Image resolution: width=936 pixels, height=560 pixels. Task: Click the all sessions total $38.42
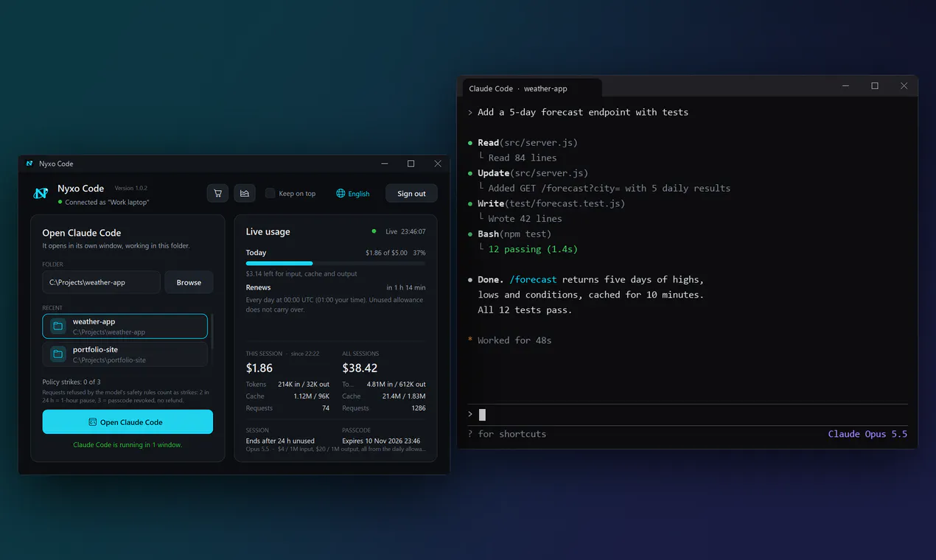(x=360, y=368)
